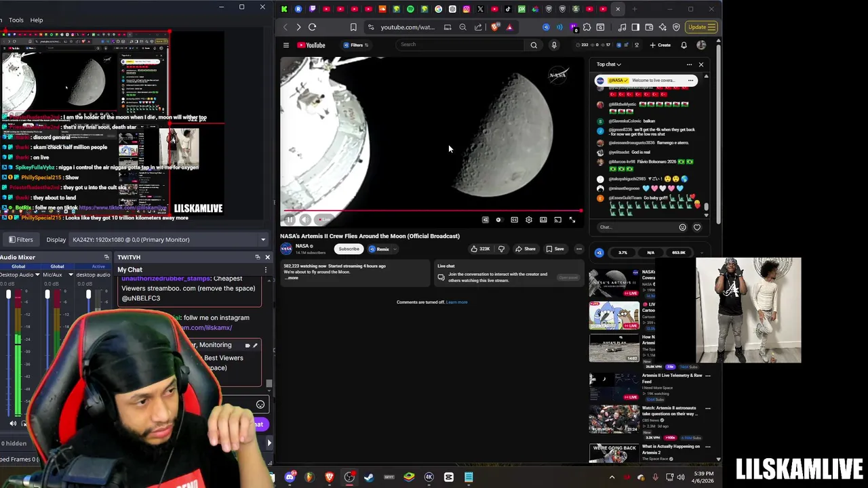Cast the YouTube video to device
Viewport: 868px width, 488px height.
coord(557,220)
